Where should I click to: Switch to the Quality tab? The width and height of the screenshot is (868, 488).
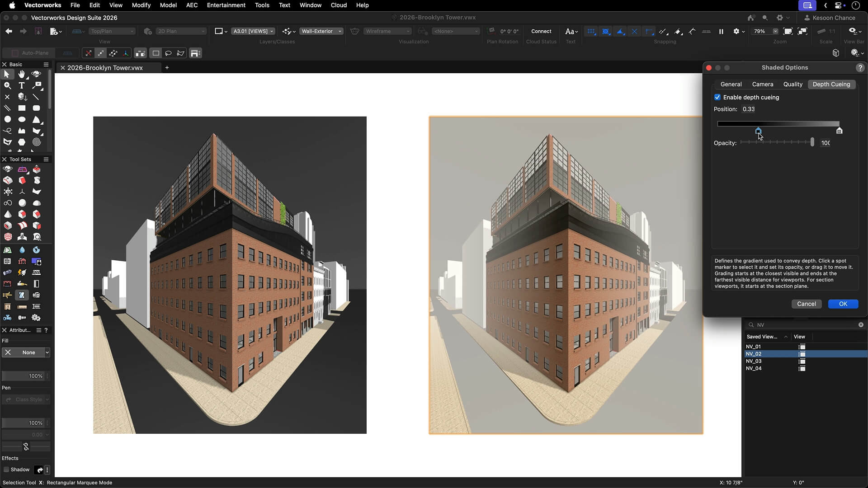tap(793, 84)
